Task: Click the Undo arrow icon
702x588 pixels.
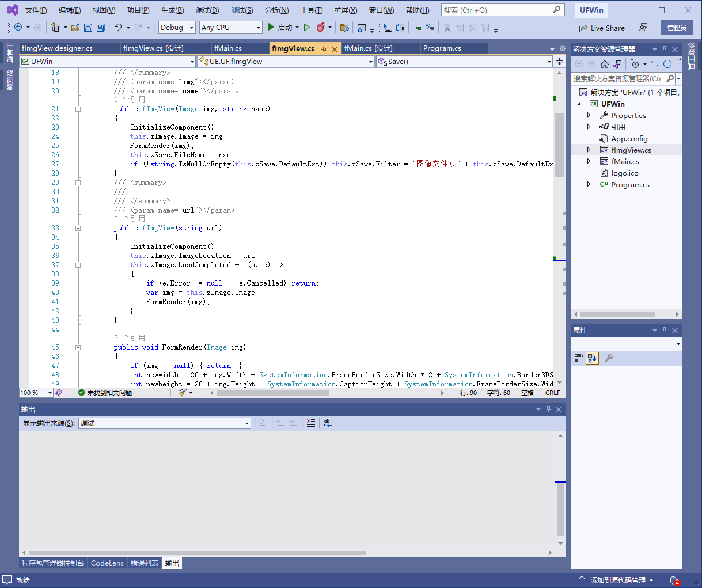Action: (118, 27)
